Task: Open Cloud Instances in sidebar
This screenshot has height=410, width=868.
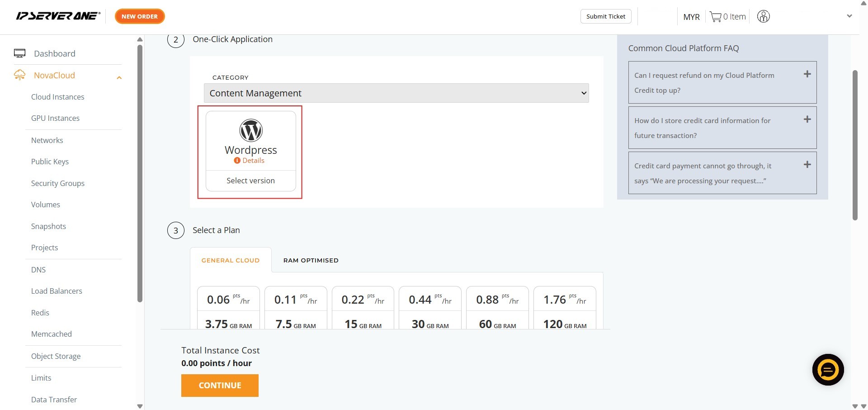Action: pos(57,97)
